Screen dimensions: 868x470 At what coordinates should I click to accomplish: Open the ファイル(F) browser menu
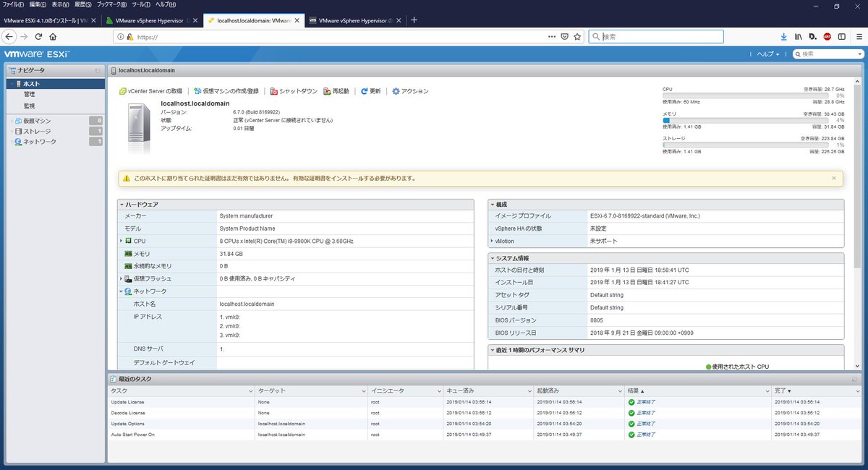click(x=14, y=5)
